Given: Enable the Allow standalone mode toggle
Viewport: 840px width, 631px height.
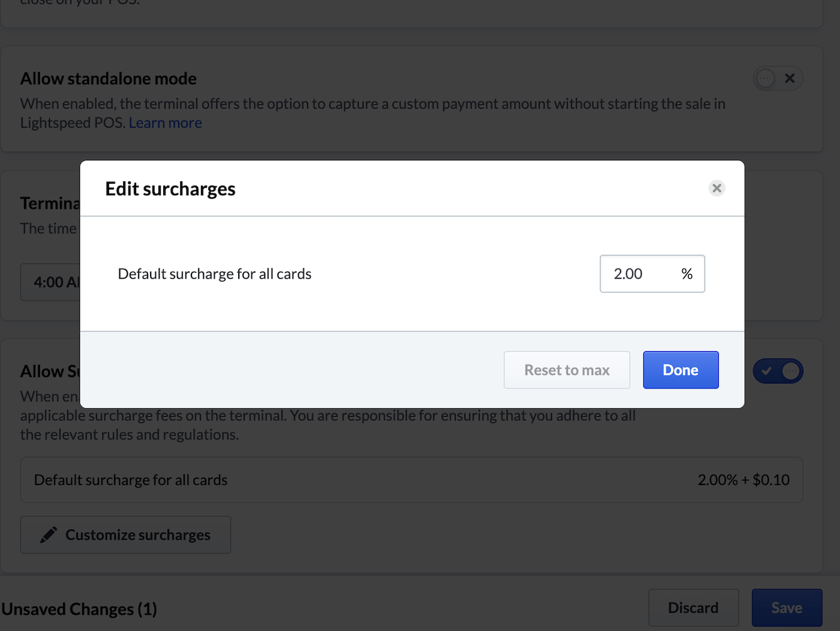Looking at the screenshot, I should tap(778, 78).
